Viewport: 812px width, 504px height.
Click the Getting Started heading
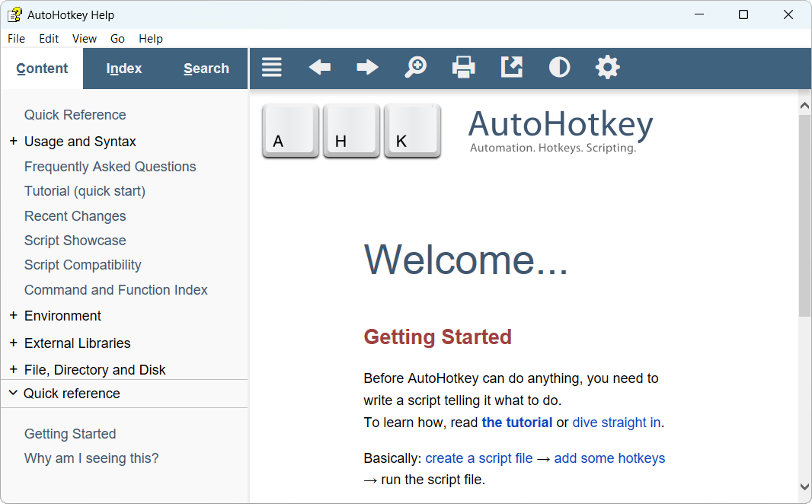coord(437,337)
